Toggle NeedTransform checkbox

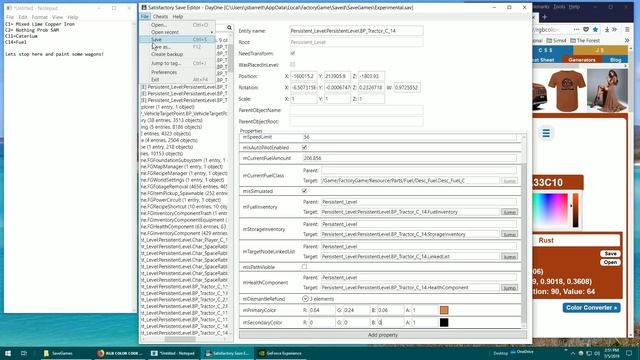point(293,53)
